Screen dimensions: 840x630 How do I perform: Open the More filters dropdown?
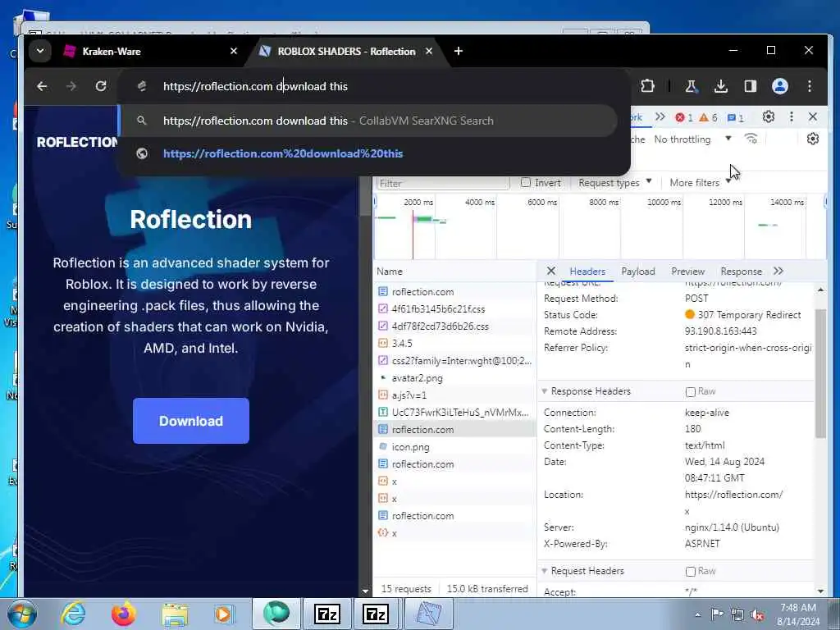(701, 183)
